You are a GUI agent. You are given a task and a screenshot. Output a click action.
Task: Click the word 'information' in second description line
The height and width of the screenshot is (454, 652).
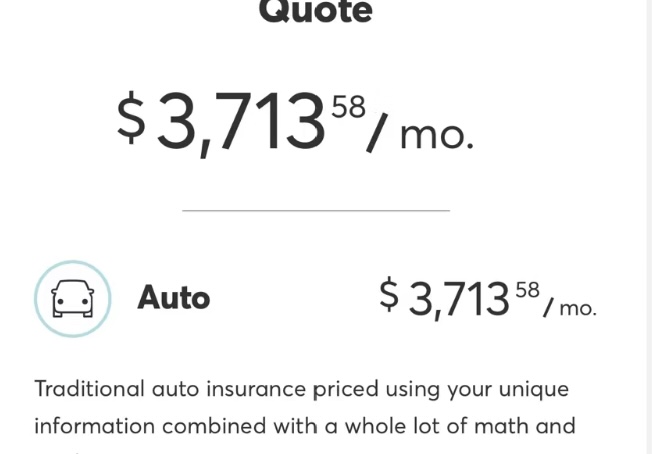pyautogui.click(x=94, y=426)
